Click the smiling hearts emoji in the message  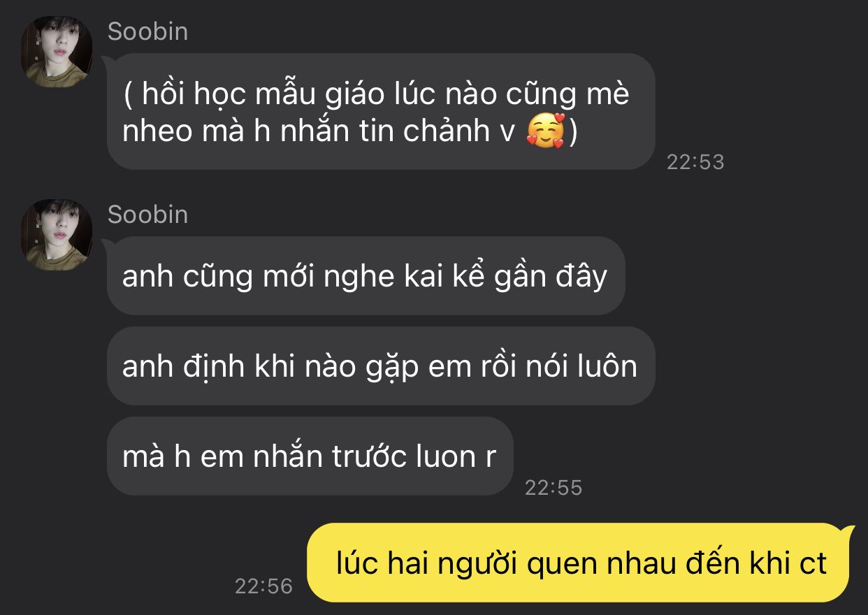(545, 131)
